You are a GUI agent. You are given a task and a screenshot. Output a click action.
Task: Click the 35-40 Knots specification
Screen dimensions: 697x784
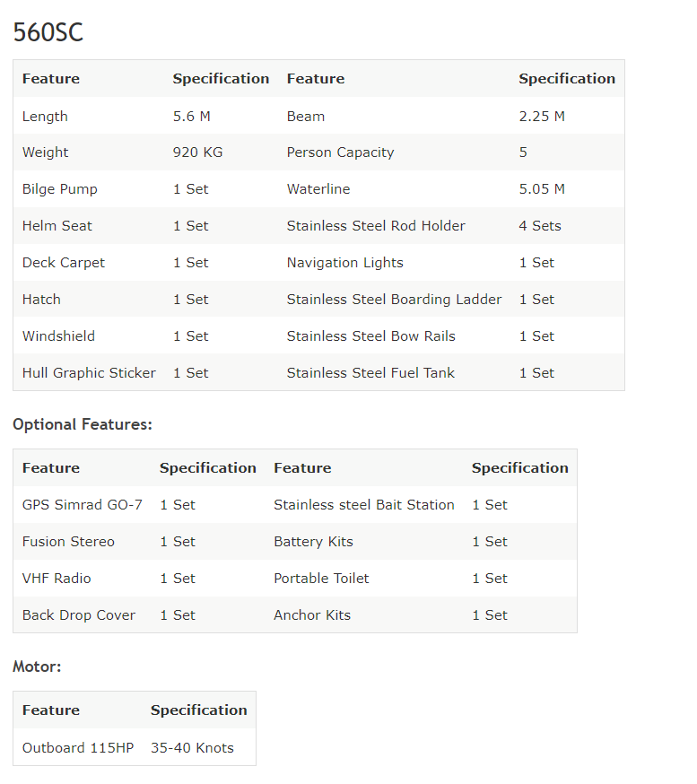pyautogui.click(x=192, y=748)
